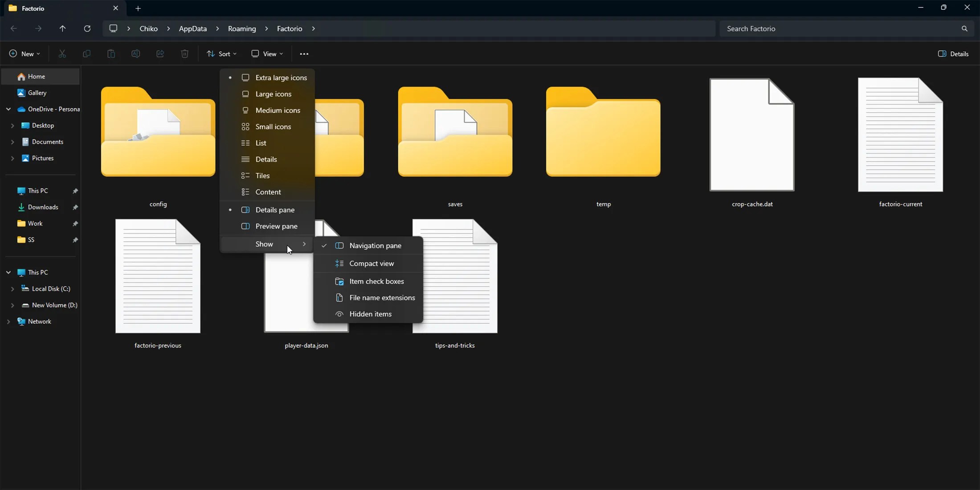Viewport: 980px width, 490px height.
Task: Click the Refresh icon in address bar
Action: point(87,29)
